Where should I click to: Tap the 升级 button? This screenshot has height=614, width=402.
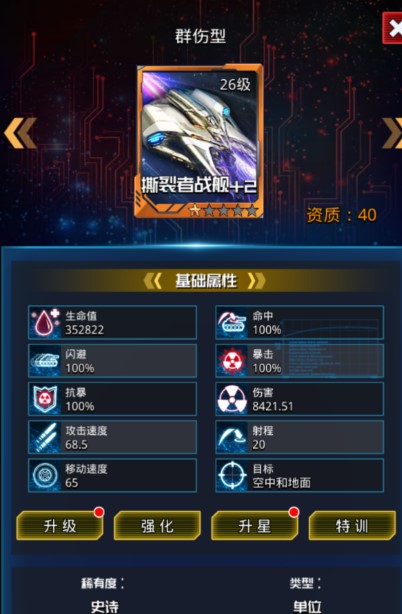tap(60, 526)
